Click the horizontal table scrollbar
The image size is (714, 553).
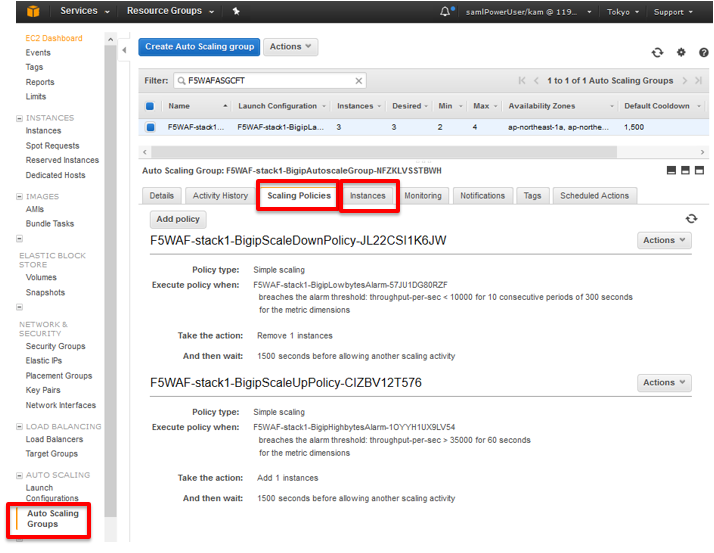(384, 152)
